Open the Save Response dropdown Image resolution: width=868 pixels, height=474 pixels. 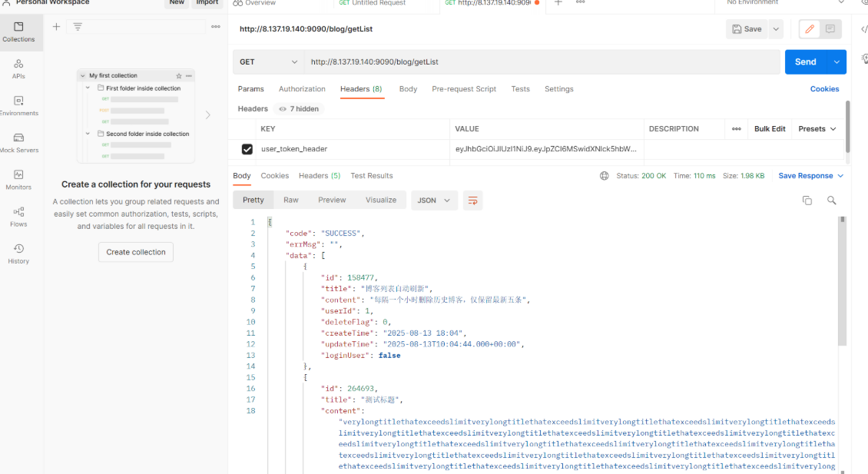[x=811, y=176]
